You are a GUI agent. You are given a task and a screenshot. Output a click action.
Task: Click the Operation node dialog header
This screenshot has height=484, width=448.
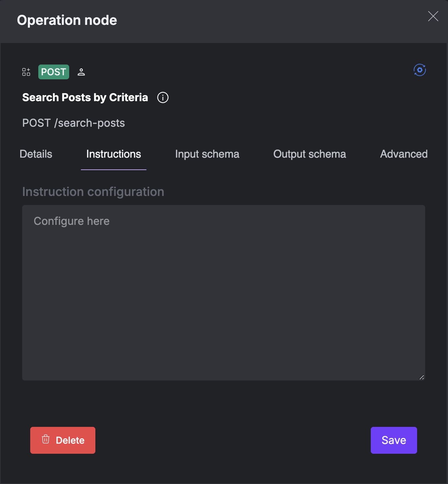coord(67,20)
